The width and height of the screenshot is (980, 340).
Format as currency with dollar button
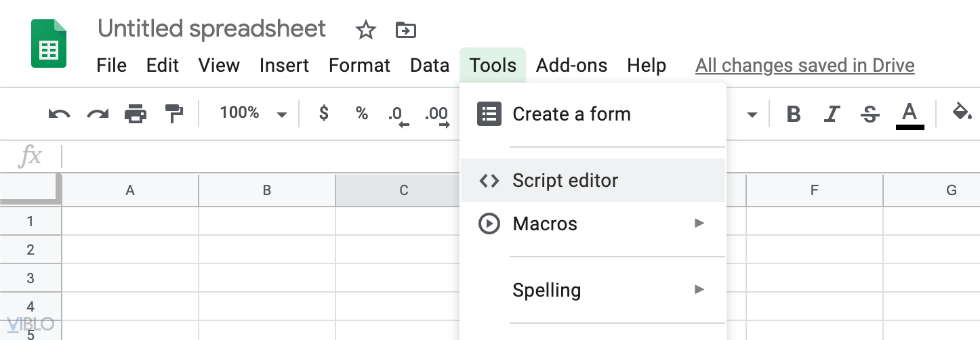(x=324, y=114)
